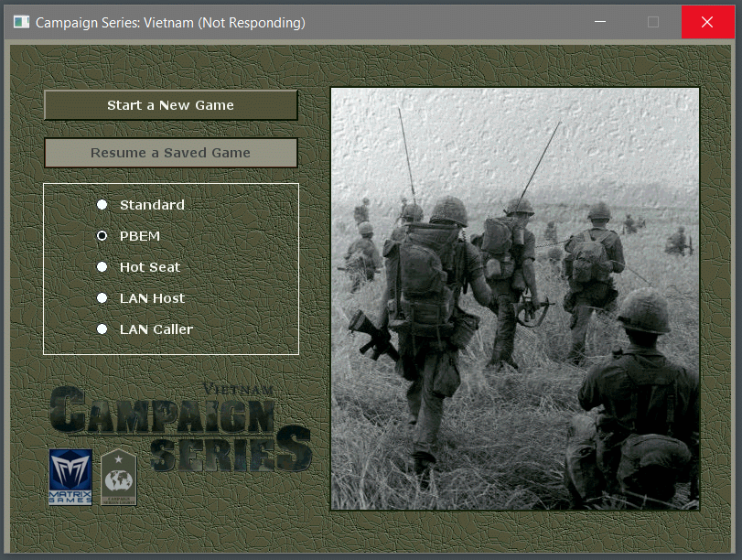Choose the PBEM radio option
742x560 pixels.
click(102, 236)
